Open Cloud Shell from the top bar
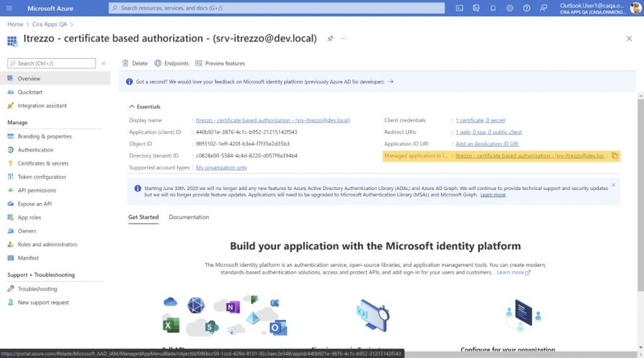644x358 pixels. 460,8
